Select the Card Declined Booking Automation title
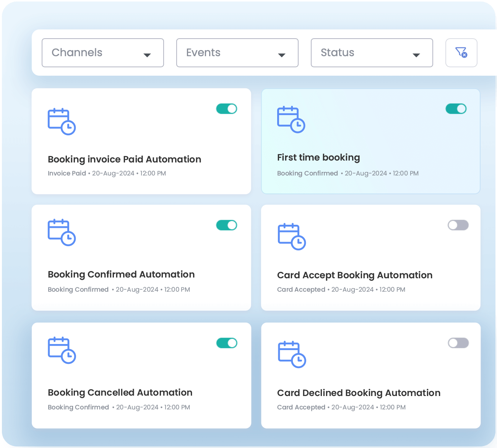Screen dimensions: 497x448 click(x=359, y=393)
